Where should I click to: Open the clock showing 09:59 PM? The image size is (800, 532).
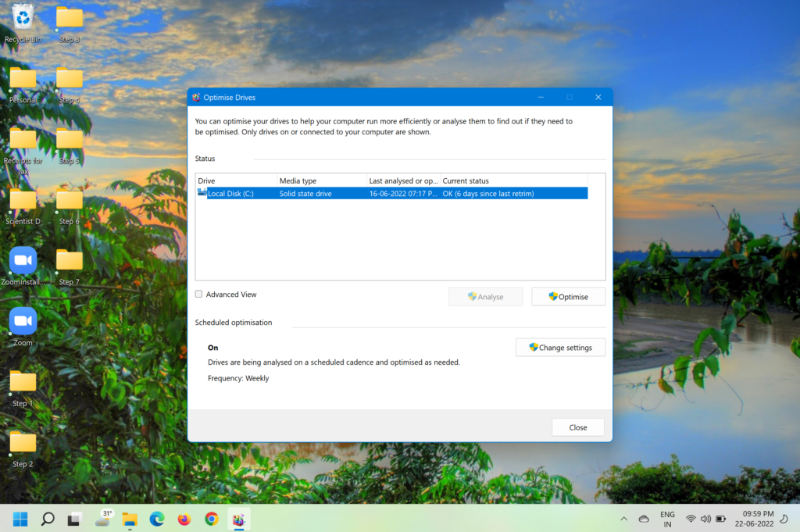point(755,519)
